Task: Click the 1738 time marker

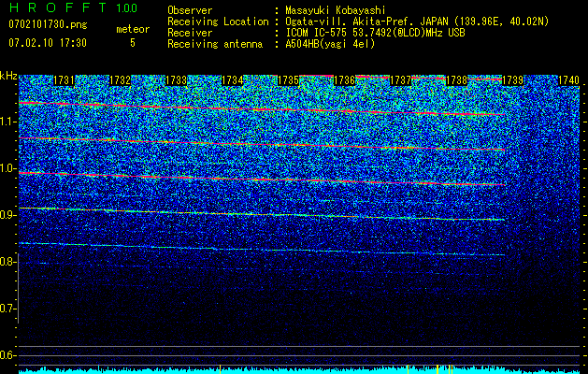Action: [457, 80]
